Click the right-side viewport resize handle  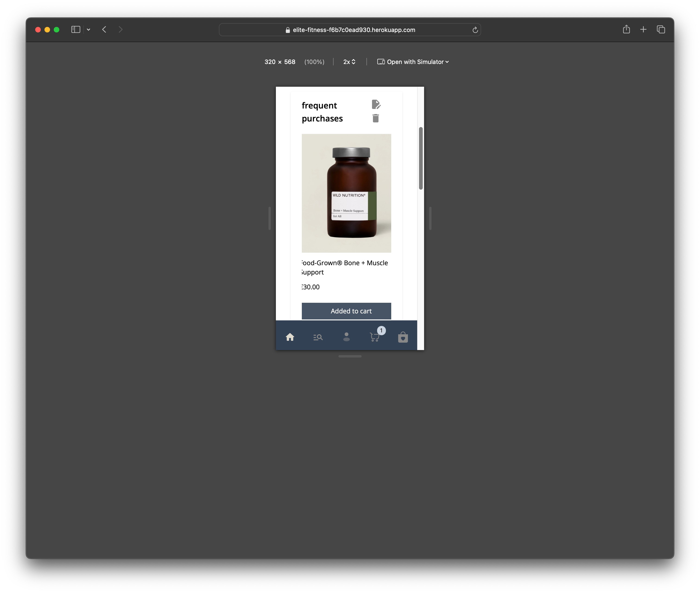[x=430, y=218]
